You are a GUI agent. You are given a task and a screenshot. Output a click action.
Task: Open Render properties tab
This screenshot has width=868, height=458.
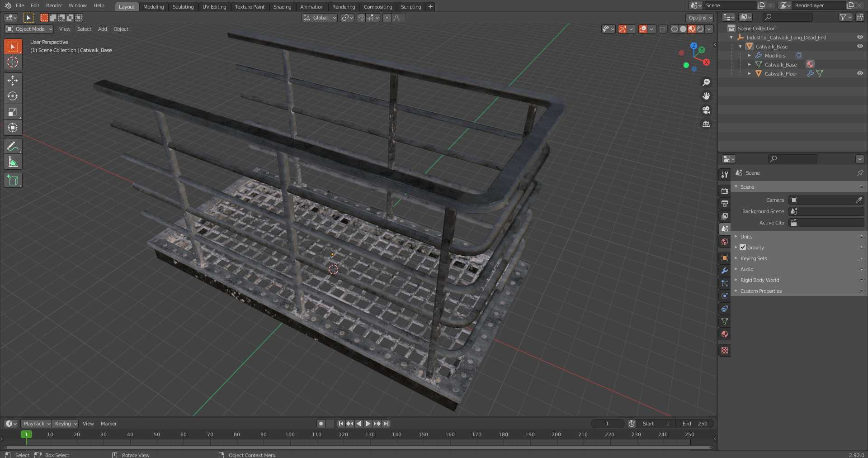(725, 191)
